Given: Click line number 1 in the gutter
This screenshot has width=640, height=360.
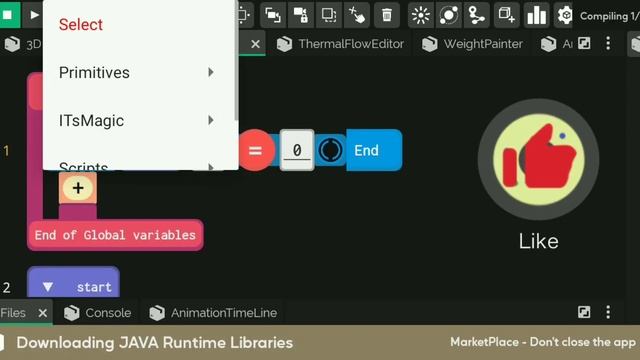Looking at the screenshot, I should tap(6, 151).
